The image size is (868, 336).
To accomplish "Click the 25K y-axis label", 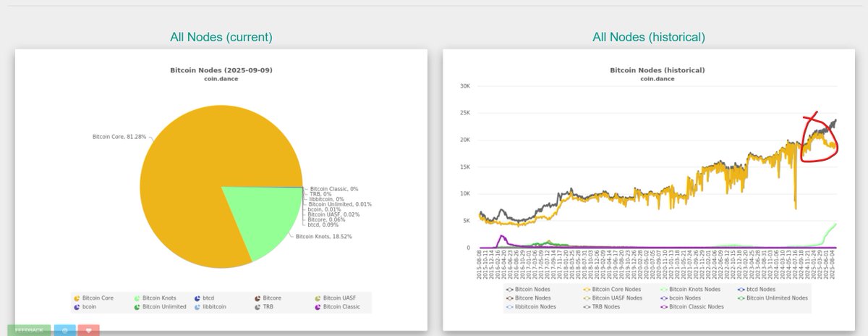I will (x=464, y=113).
